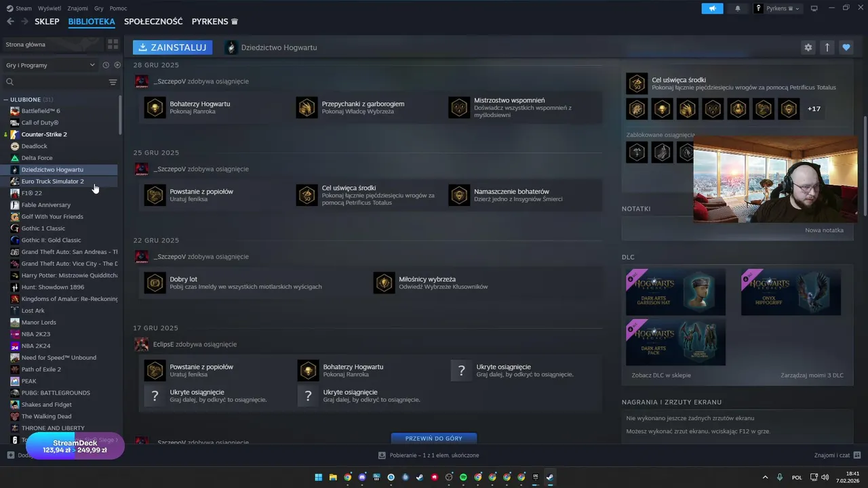Open PYRKENS profile tab

point(215,22)
